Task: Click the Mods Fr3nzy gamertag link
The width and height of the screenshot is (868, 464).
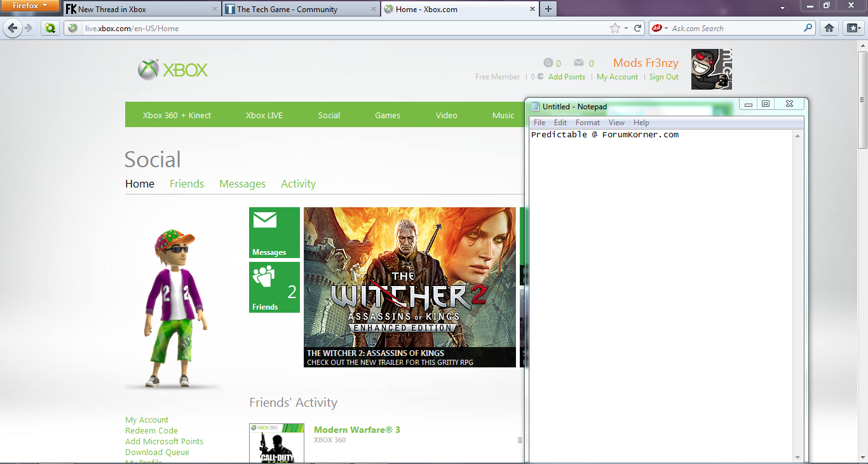Action: [646, 63]
